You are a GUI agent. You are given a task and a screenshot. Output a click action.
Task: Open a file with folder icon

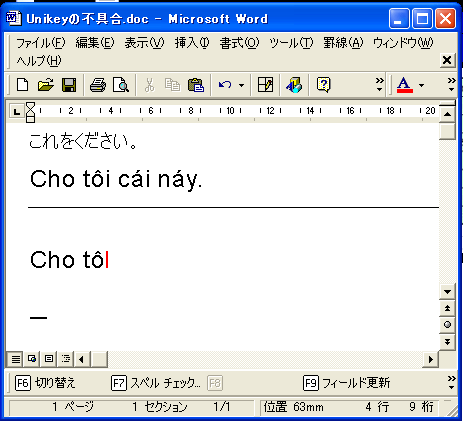coord(46,85)
